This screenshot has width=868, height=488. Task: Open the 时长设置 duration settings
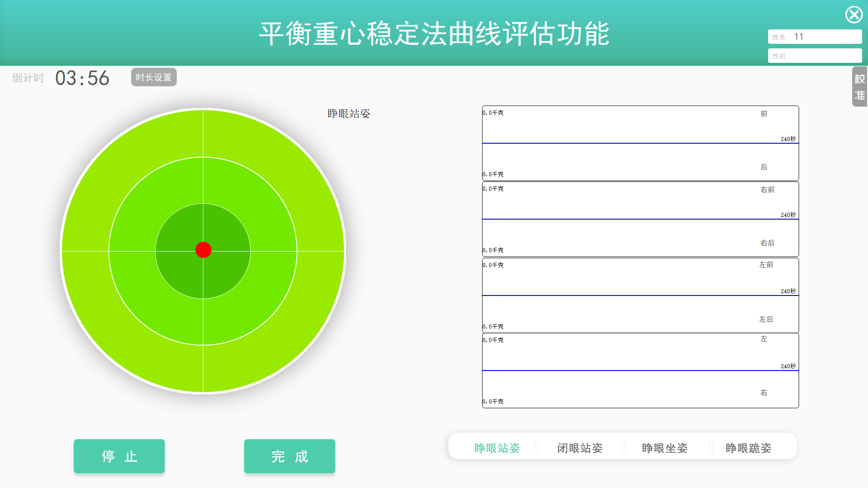[154, 77]
